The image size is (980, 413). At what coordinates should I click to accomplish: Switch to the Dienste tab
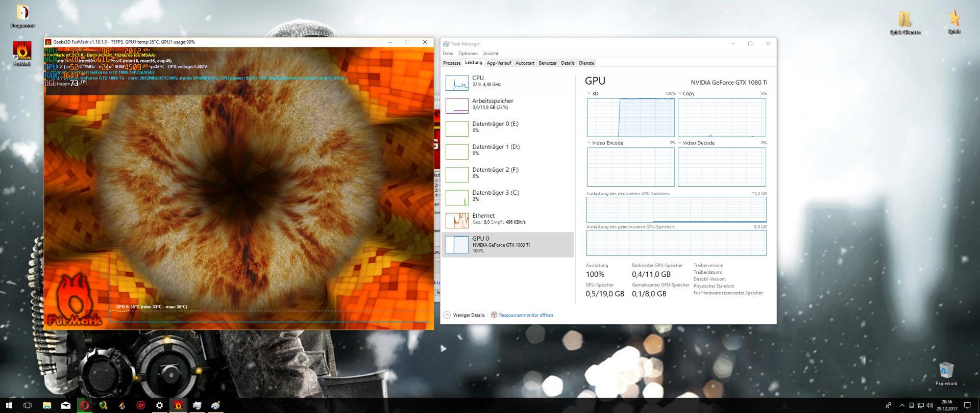tap(586, 63)
